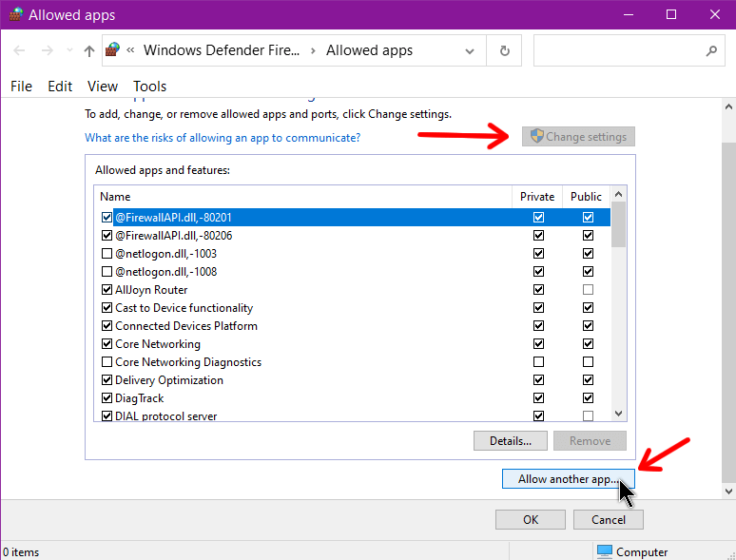Click the Back navigation arrow

pyautogui.click(x=19, y=50)
